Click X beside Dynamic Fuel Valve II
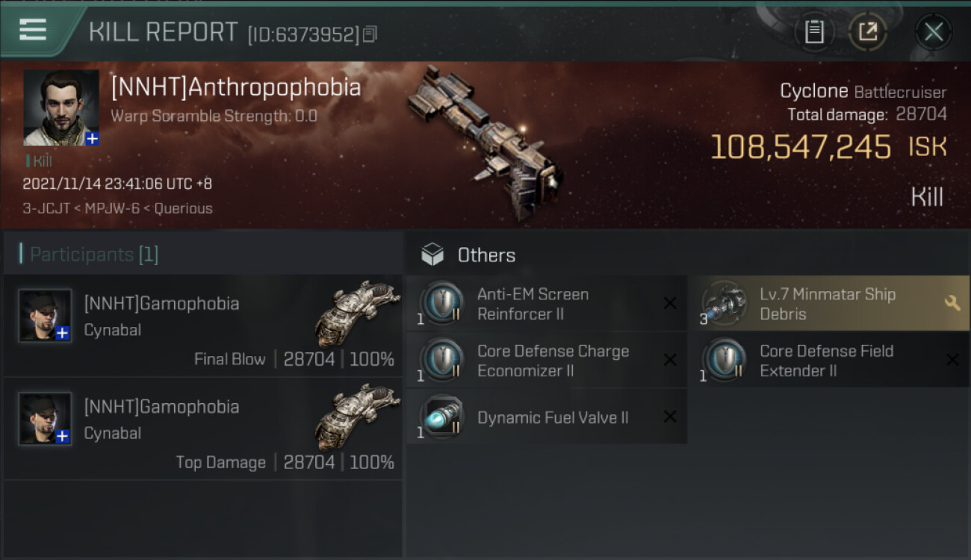This screenshot has height=560, width=971. (670, 417)
